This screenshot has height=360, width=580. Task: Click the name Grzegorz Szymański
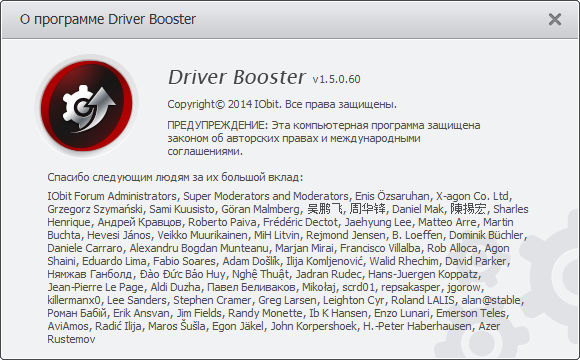(x=95, y=209)
